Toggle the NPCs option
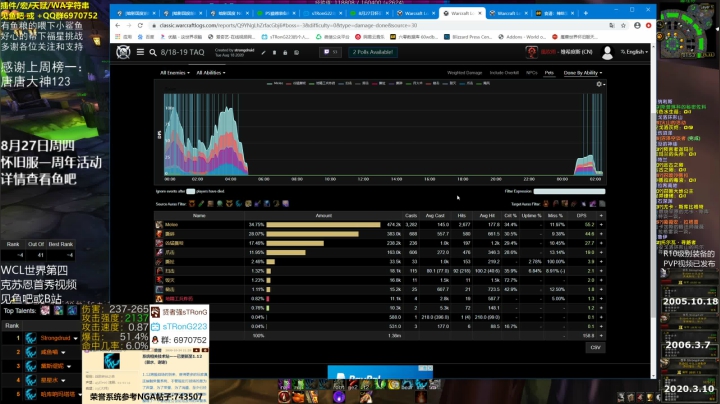This screenshot has height=404, width=720. tap(532, 73)
